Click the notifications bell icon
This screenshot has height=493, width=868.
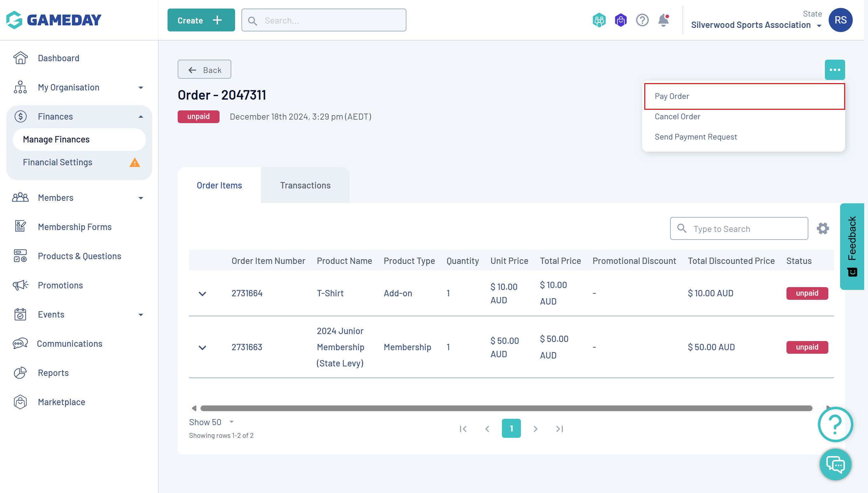tap(663, 20)
